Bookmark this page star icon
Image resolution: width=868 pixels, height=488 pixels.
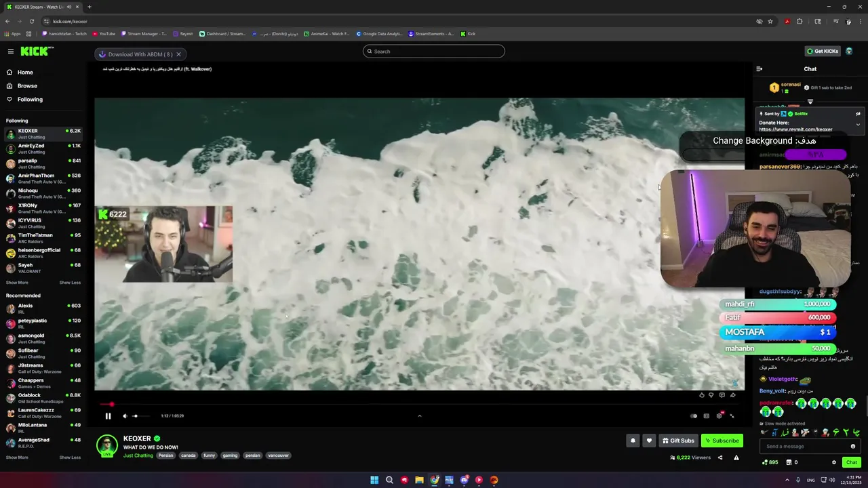(770, 21)
